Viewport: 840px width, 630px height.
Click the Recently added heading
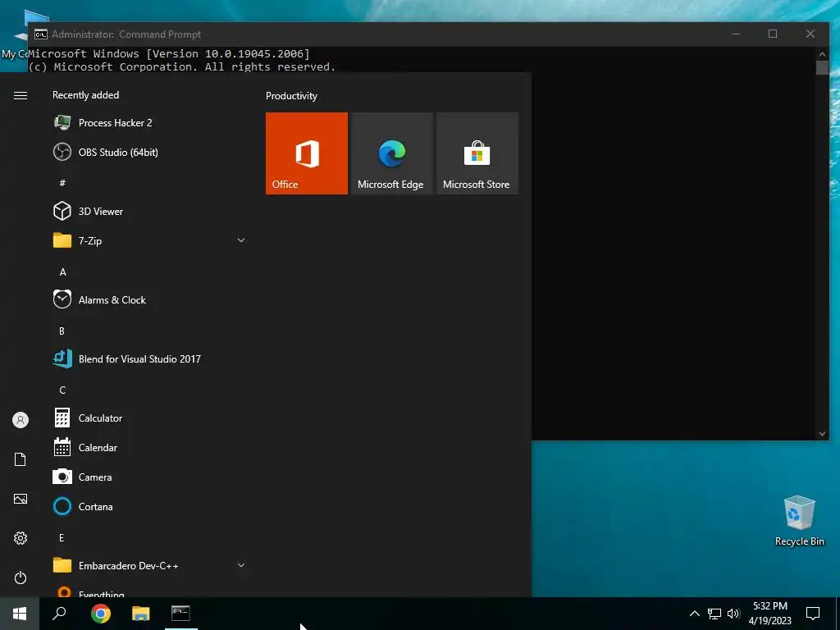85,95
